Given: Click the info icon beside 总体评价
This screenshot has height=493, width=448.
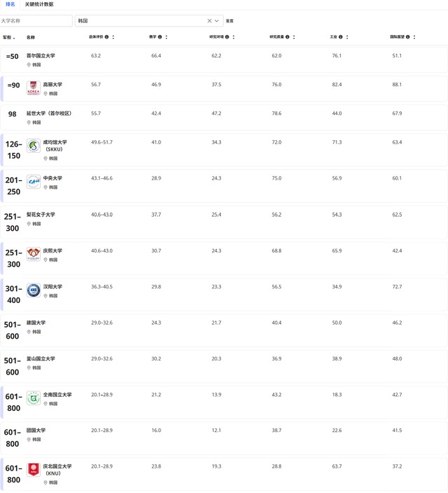Looking at the screenshot, I should coord(107,37).
